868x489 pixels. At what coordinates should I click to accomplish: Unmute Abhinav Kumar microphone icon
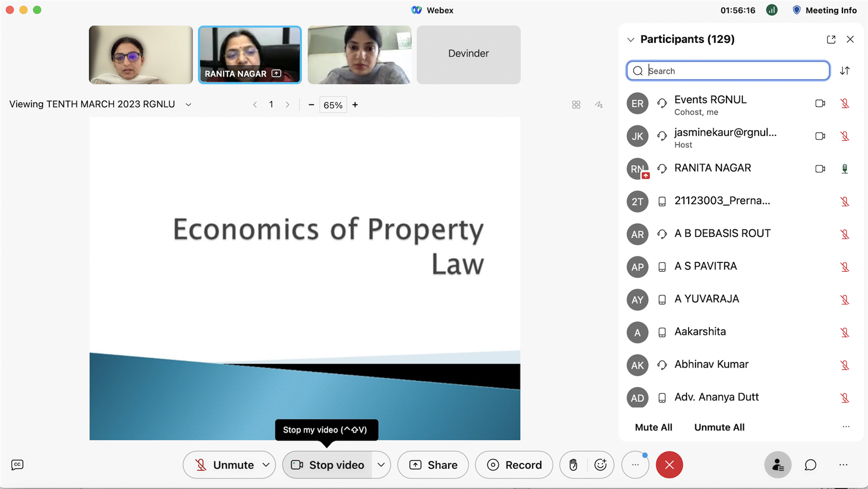coord(845,365)
